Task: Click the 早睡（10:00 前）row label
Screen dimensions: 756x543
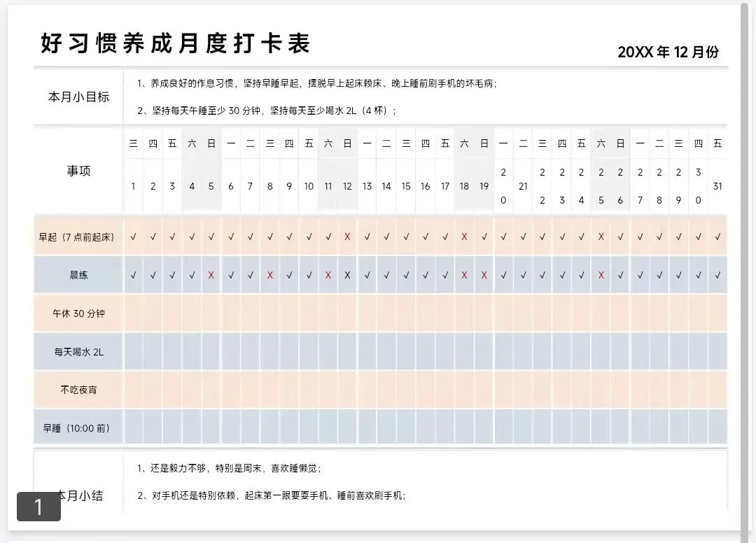Action: pyautogui.click(x=78, y=428)
